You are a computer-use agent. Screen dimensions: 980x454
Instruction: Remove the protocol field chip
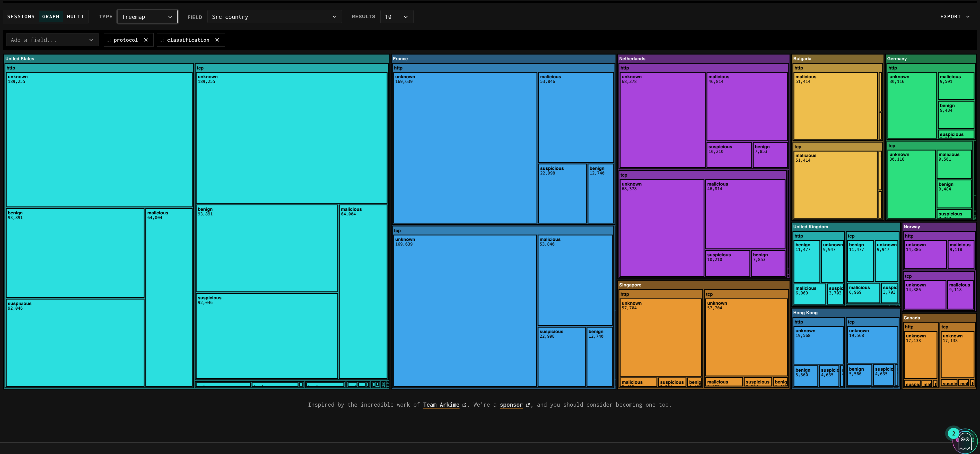[146, 40]
